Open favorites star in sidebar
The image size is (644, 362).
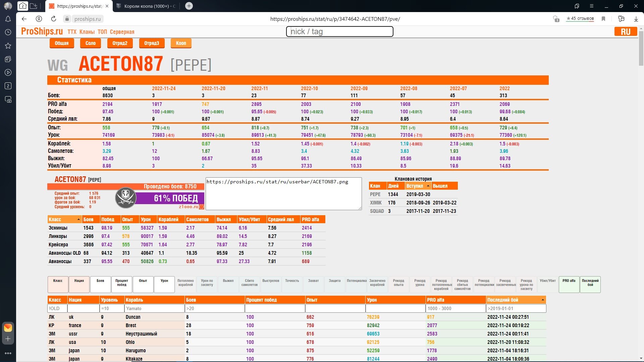pyautogui.click(x=8, y=46)
